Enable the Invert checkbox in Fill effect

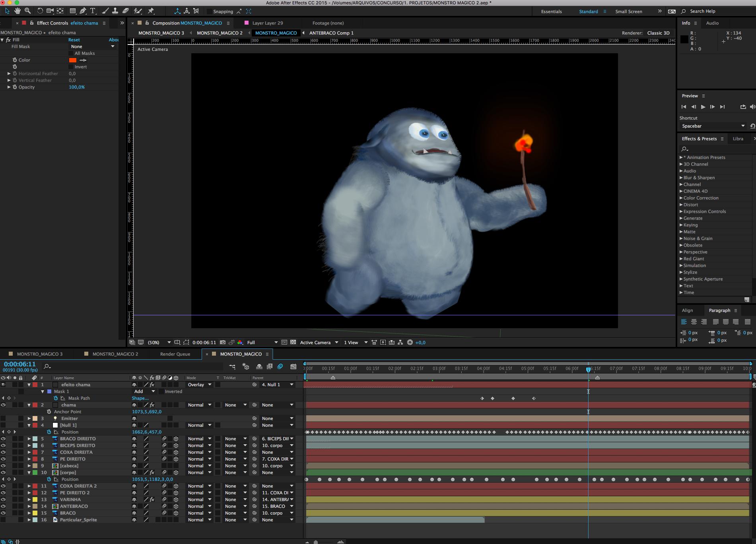click(71, 67)
